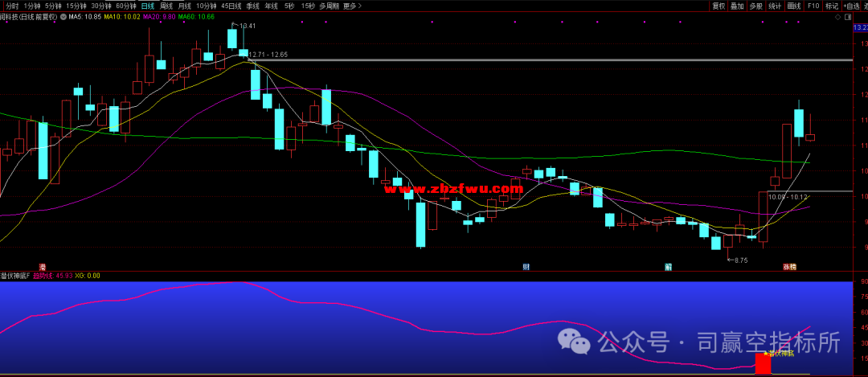868x377 pixels.
Task: Click the 潜伏神底F indicator name
Action: click(15, 275)
